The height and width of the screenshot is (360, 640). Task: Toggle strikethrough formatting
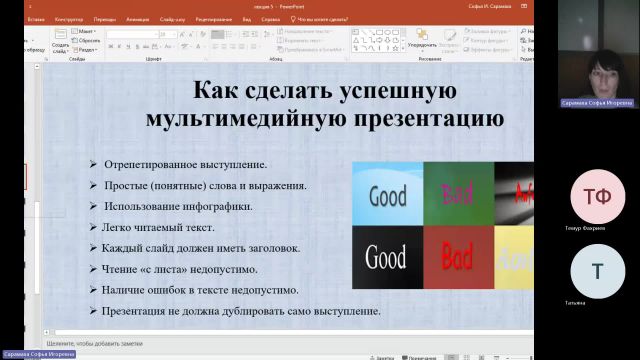pos(146,47)
